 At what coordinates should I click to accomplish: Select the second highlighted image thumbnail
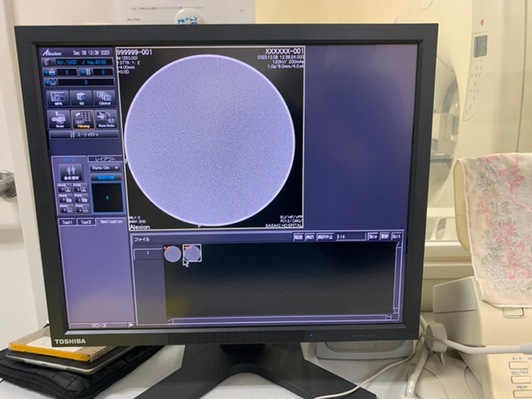click(x=192, y=254)
